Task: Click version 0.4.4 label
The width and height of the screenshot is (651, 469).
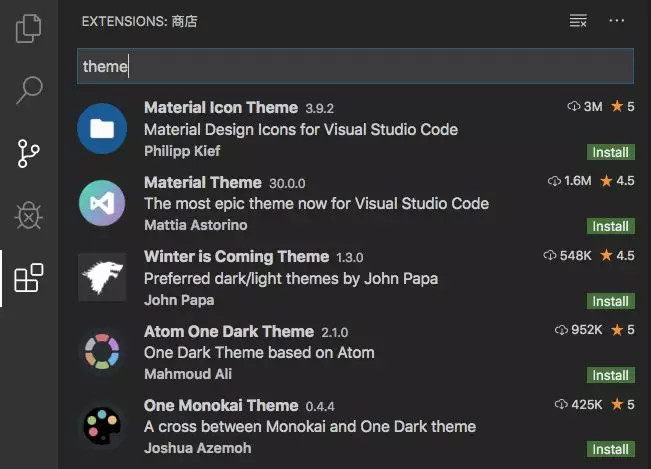Action: 320,406
